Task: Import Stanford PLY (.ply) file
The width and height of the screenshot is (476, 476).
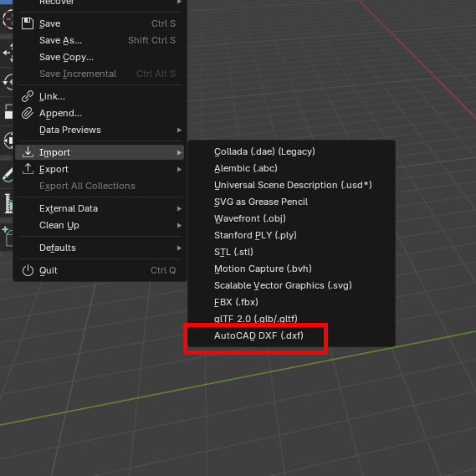Action: point(291,235)
